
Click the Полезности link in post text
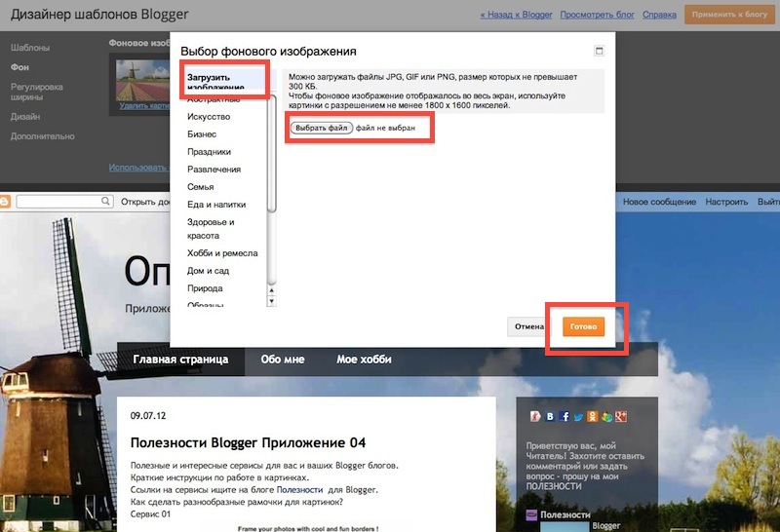point(299,490)
